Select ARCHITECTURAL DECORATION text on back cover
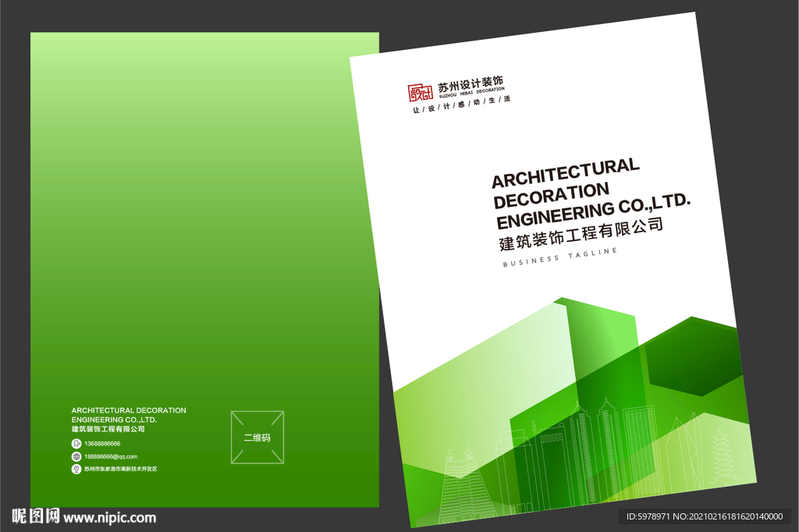The height and width of the screenshot is (532, 799). (129, 410)
